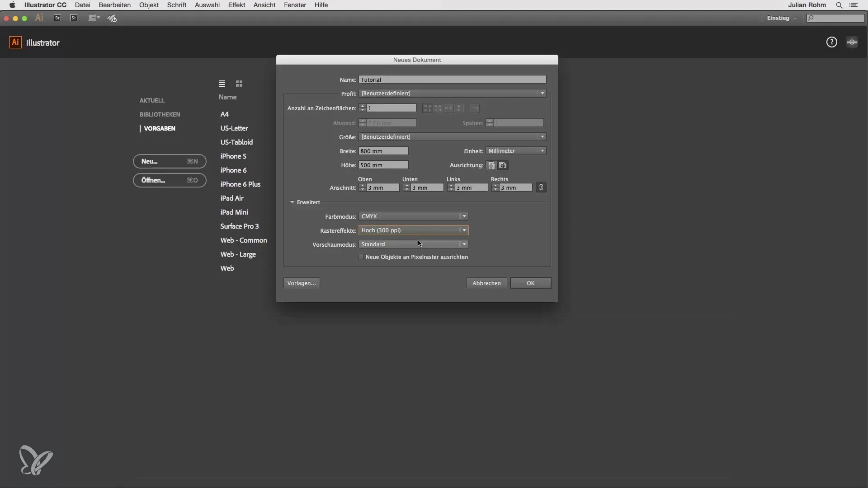Image resolution: width=868 pixels, height=488 pixels.
Task: Open the Apple menu
Action: click(12, 5)
